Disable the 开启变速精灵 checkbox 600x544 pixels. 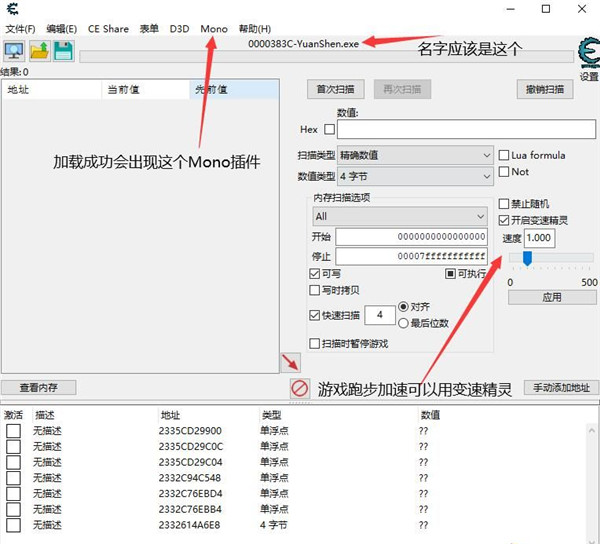point(504,220)
